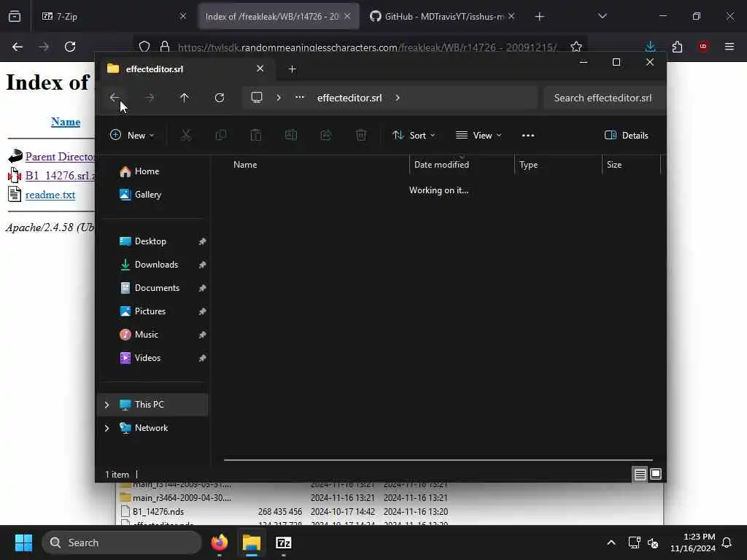Reload the page in Firefox

[70, 47]
